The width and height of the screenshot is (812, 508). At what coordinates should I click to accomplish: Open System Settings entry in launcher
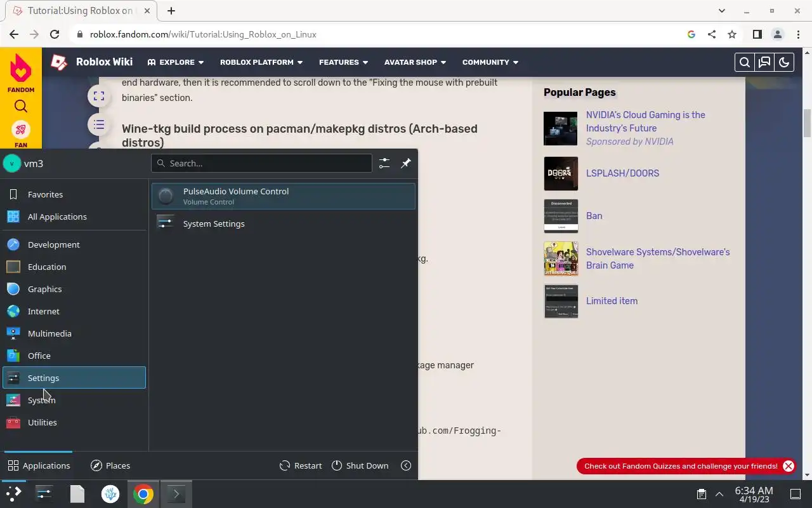click(284, 224)
